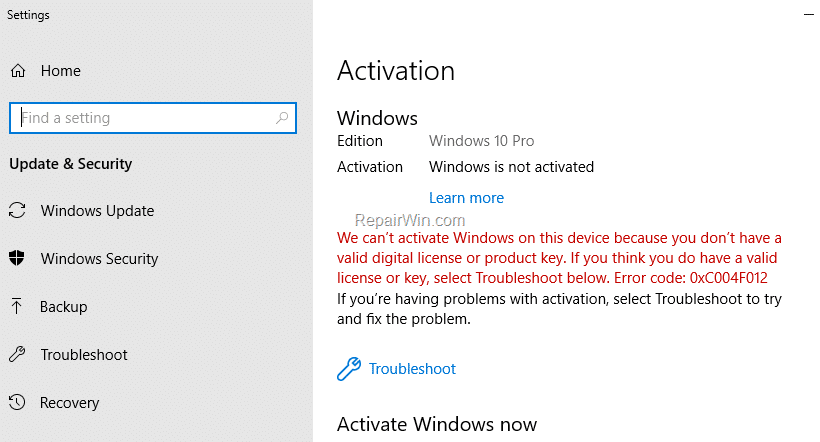Click the Recovery clock icon

[x=17, y=402]
